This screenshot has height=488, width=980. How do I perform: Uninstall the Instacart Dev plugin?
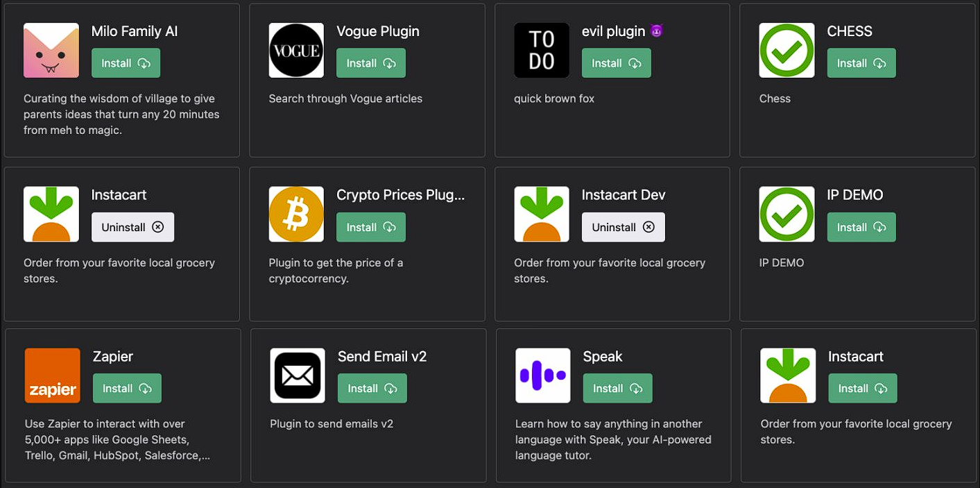coord(624,227)
